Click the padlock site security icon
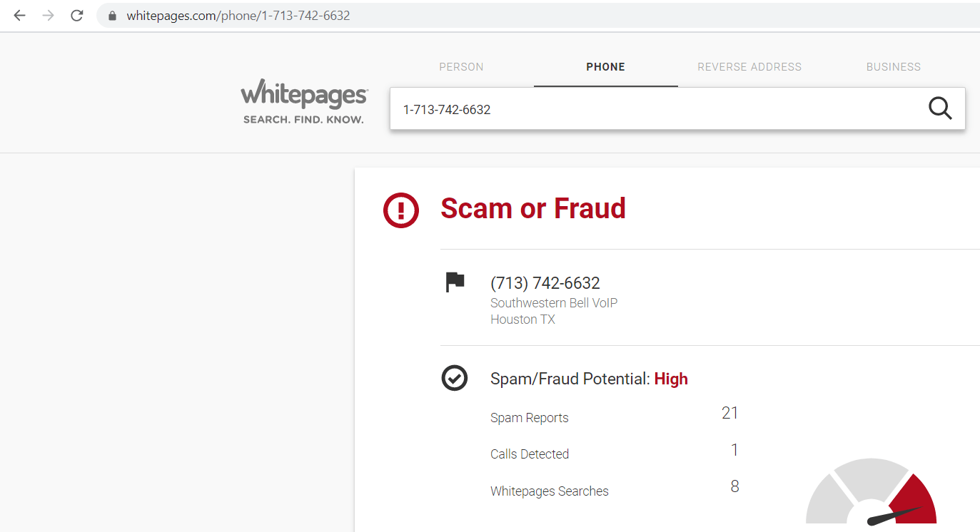 [x=112, y=15]
